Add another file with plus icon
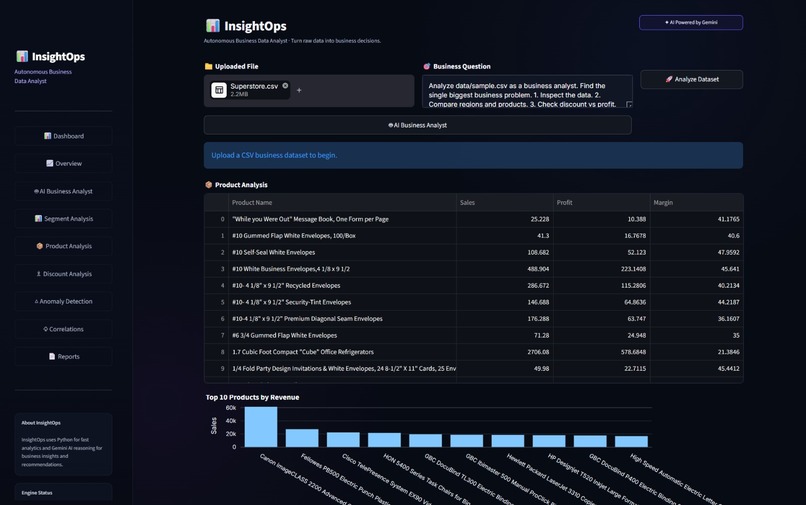Image resolution: width=806 pixels, height=505 pixels. (299, 91)
